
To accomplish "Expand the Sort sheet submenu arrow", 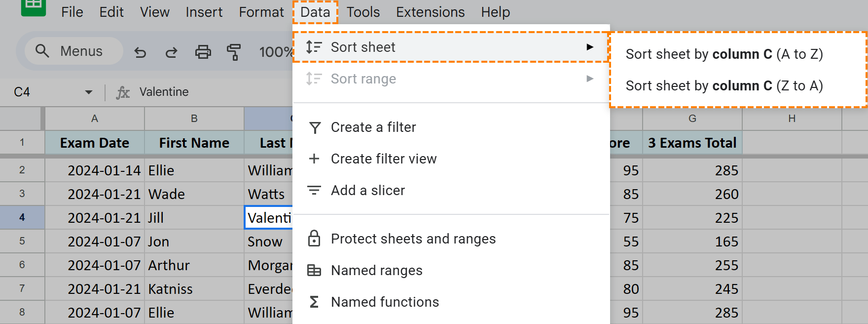I will click(x=590, y=47).
